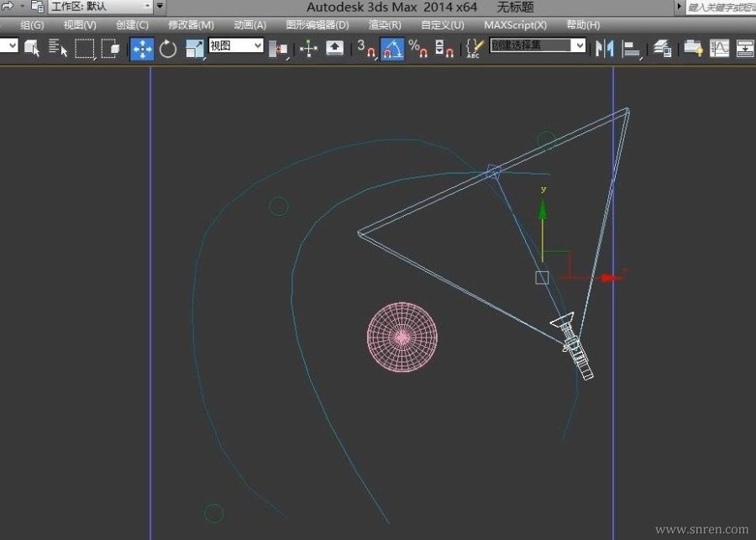756x540 pixels.
Task: Open the 修改器(M) menu
Action: pos(191,24)
